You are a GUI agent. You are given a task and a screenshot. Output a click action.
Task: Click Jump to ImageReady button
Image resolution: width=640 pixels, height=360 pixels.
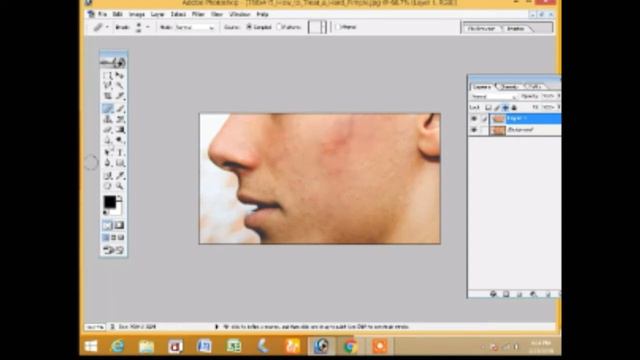[113, 250]
